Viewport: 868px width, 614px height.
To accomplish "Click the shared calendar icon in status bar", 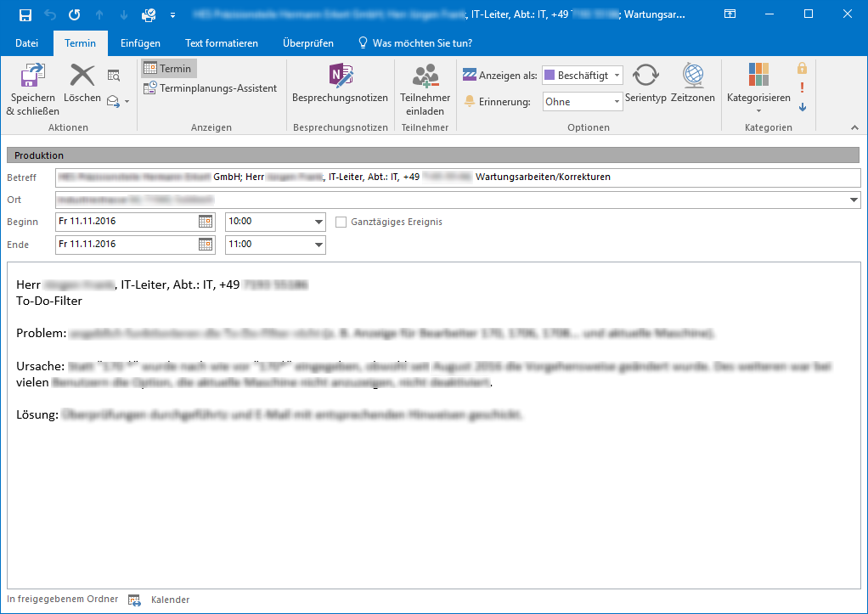I will point(134,600).
